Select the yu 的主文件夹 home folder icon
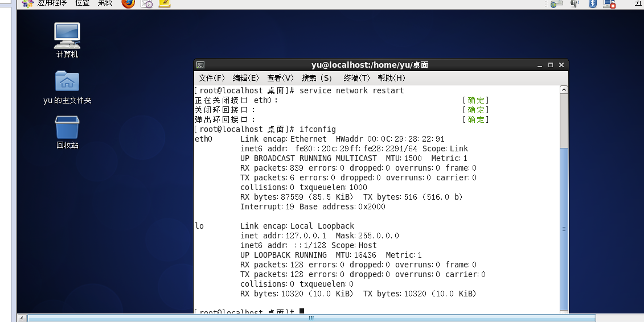 coord(67,88)
